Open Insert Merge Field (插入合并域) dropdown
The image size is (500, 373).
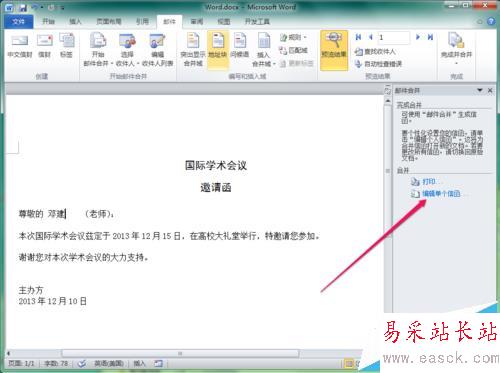pos(263,49)
